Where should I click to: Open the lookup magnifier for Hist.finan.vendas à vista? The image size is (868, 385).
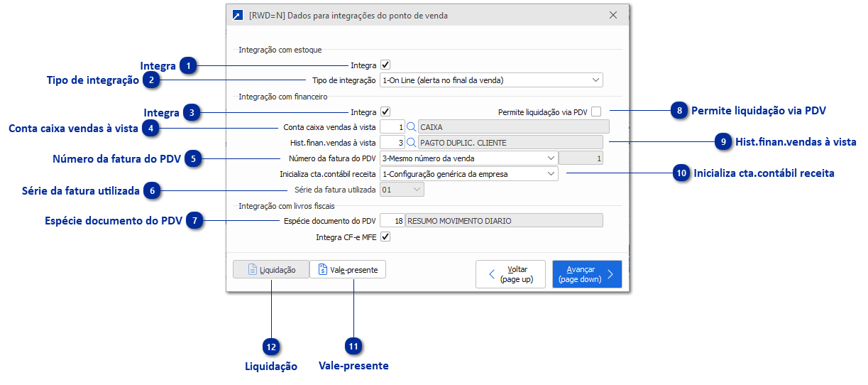(411, 143)
